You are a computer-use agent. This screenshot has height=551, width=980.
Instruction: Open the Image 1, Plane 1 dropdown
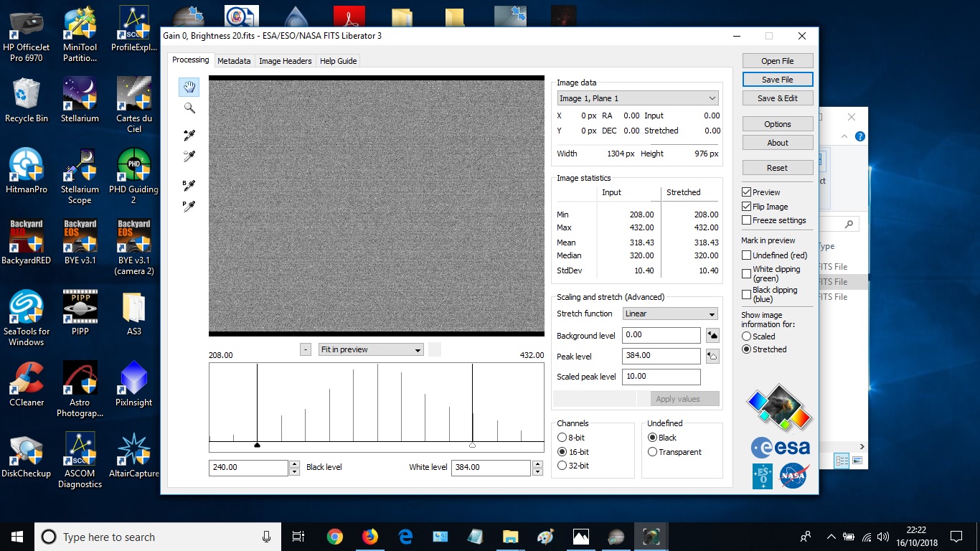point(638,98)
